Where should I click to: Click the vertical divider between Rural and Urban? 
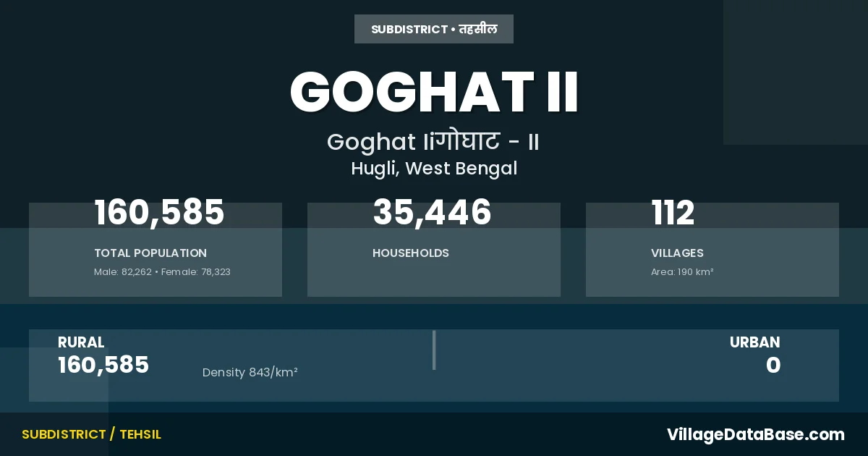pos(434,350)
